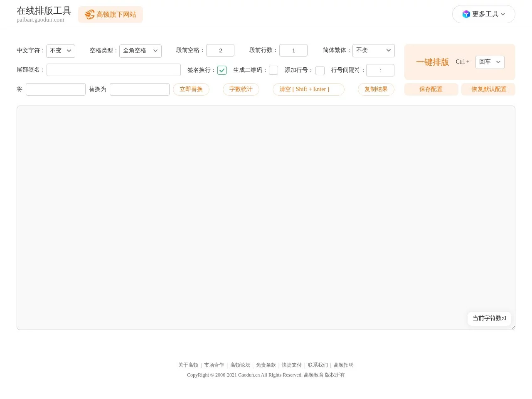The height and width of the screenshot is (399, 532).
Task: Click 清空 [ Shift + Enter ] button
Action: pyautogui.click(x=308, y=89)
